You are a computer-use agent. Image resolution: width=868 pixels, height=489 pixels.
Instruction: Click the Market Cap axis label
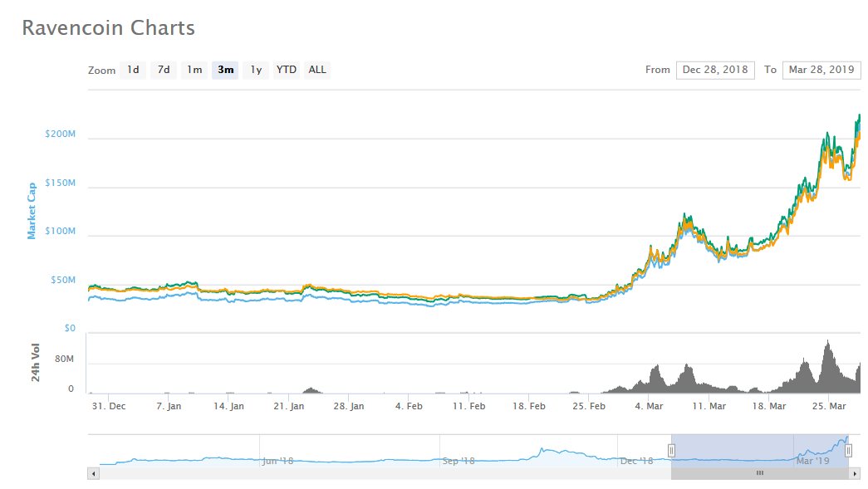pos(32,211)
